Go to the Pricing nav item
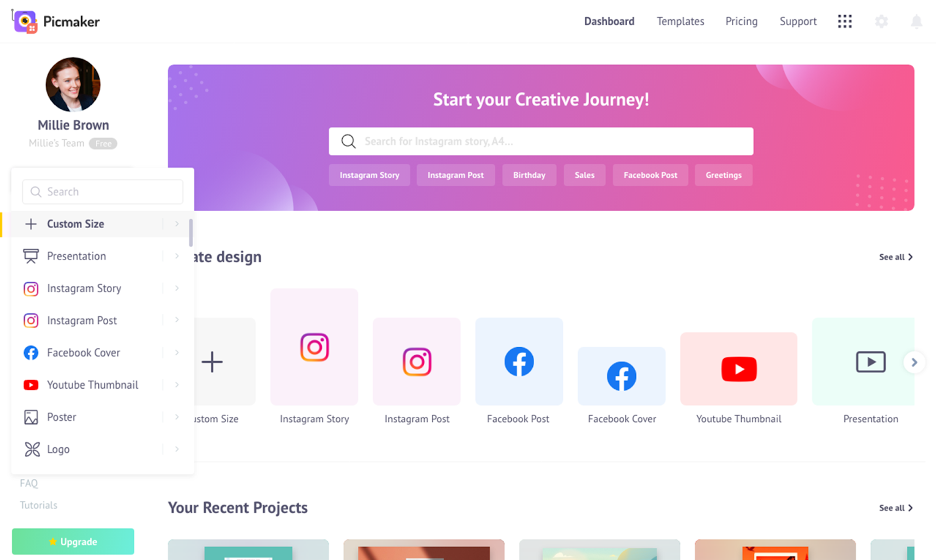 coord(741,22)
